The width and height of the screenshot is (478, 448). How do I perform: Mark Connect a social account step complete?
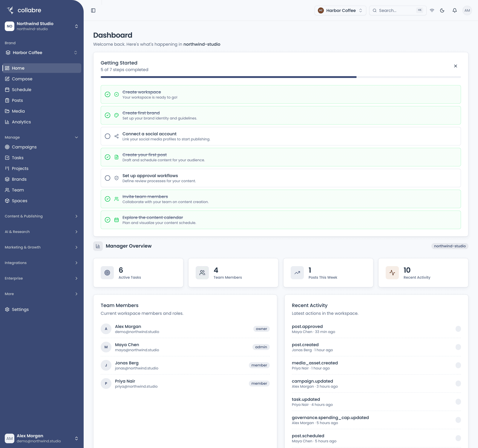coord(108,136)
